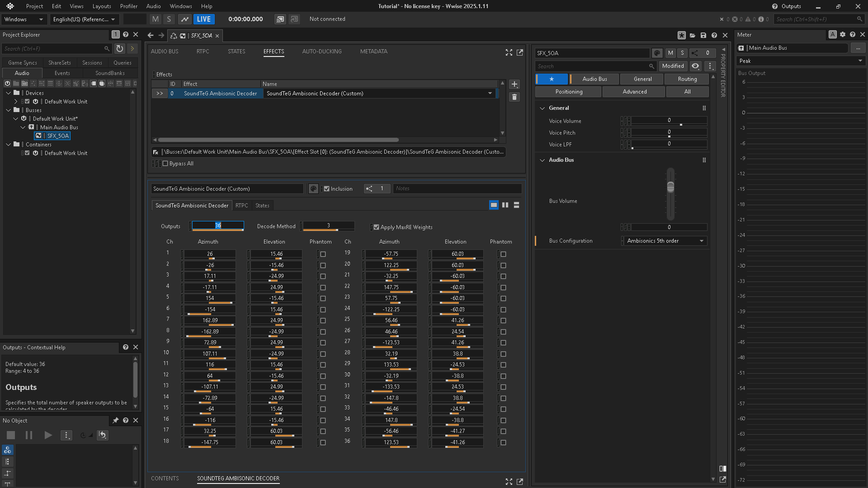Select stacked-pane layout icon in effect editor

pos(516,205)
